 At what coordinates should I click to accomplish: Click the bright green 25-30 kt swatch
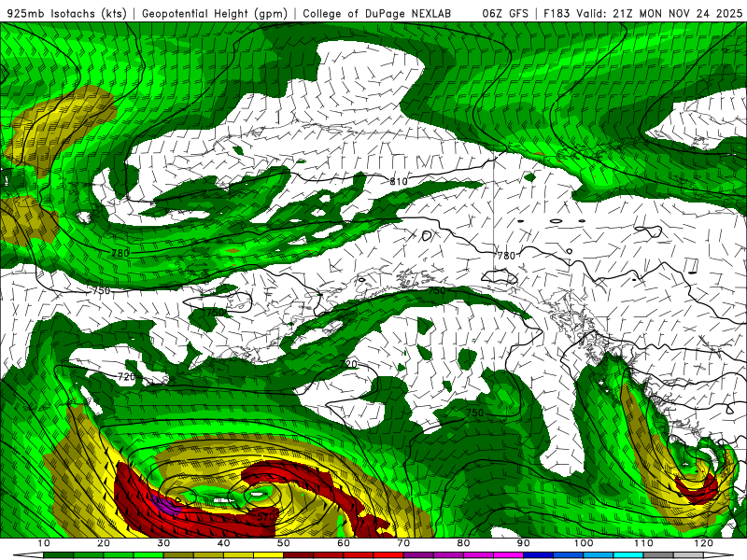click(x=148, y=555)
